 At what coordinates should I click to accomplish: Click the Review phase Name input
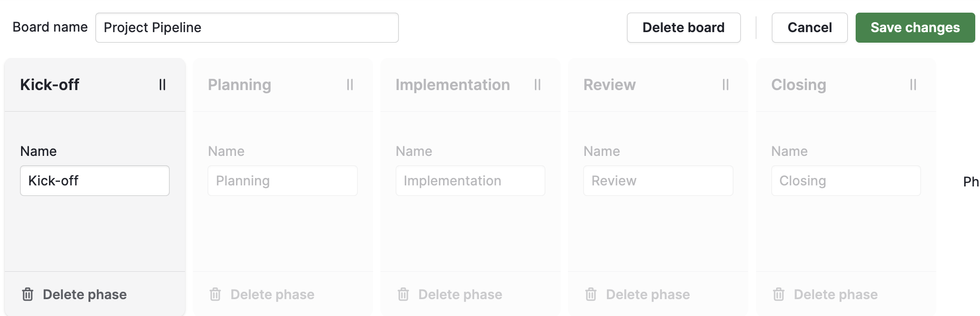tap(658, 181)
